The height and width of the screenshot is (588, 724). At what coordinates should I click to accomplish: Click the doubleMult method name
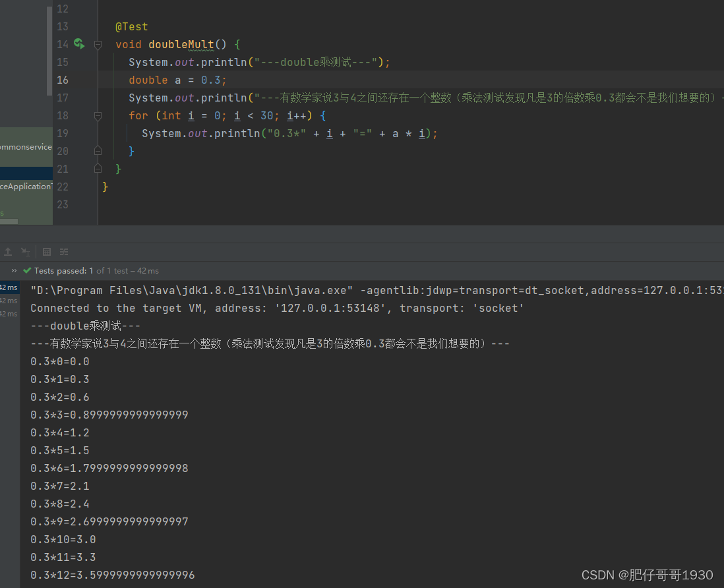(181, 44)
